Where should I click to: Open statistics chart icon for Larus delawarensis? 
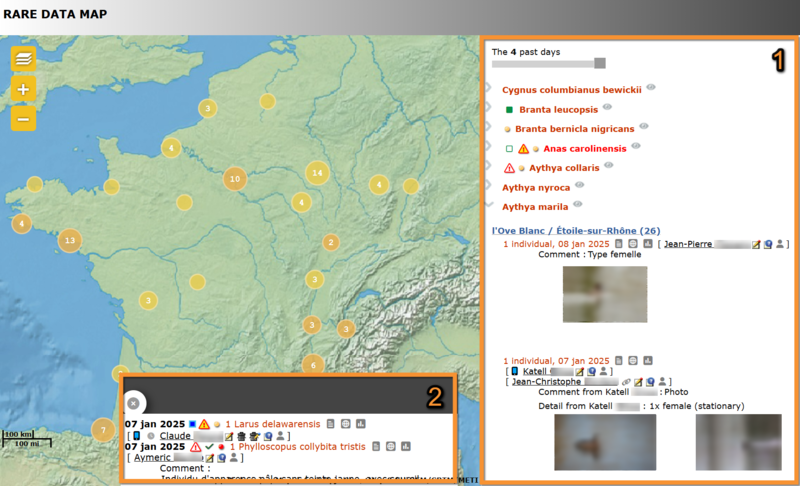point(361,424)
